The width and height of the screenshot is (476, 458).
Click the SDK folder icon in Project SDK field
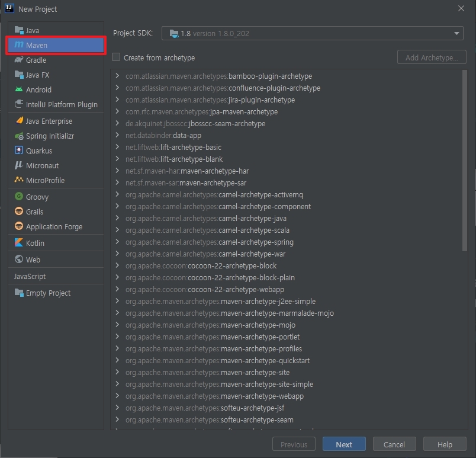tap(174, 33)
